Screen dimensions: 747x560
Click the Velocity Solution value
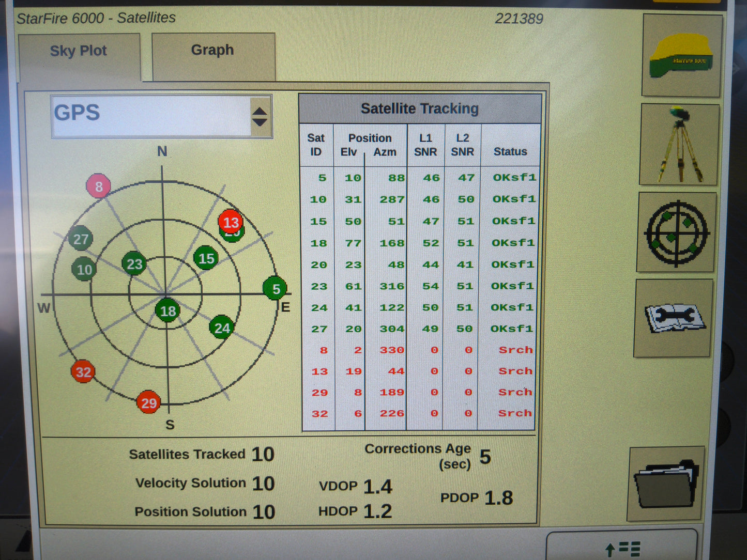pyautogui.click(x=264, y=484)
